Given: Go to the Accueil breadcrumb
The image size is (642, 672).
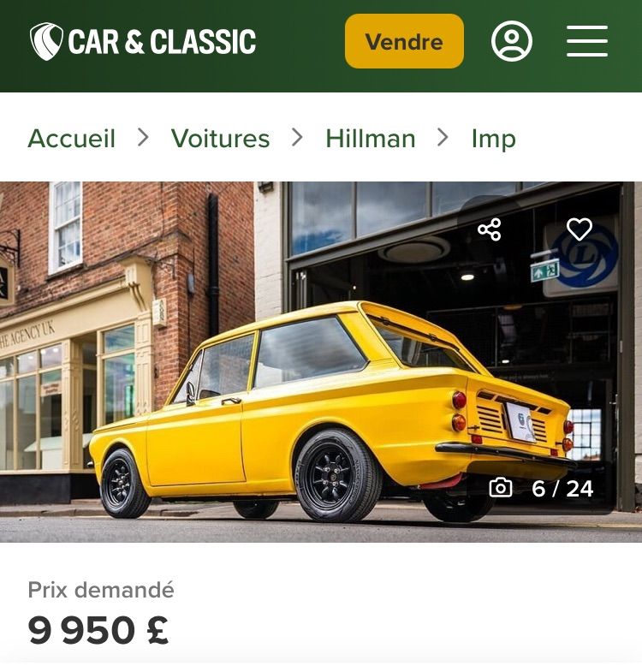Looking at the screenshot, I should tap(71, 139).
